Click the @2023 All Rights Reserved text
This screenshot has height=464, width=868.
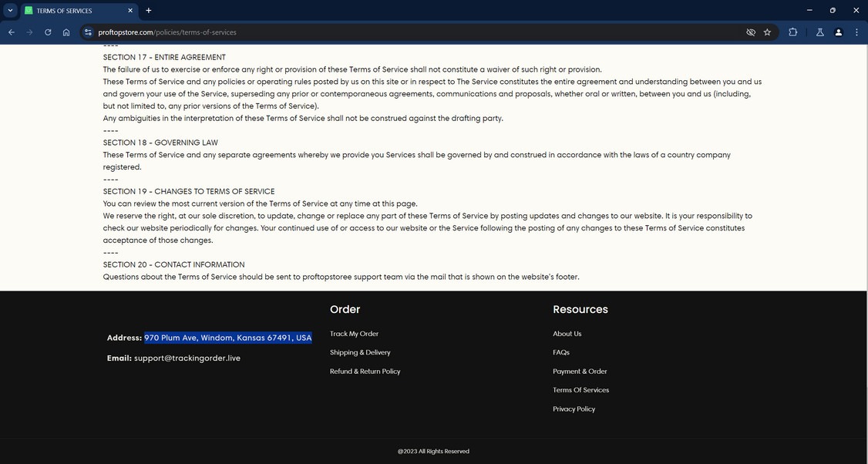433,451
